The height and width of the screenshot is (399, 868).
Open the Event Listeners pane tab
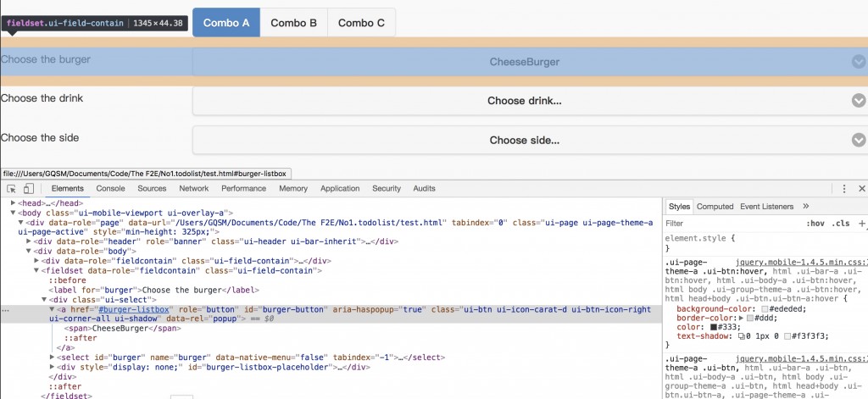766,207
